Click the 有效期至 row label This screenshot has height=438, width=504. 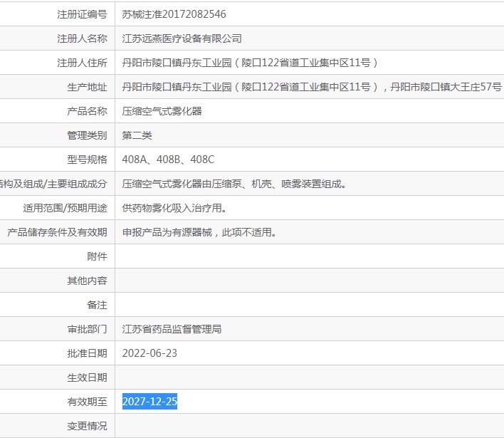87,402
